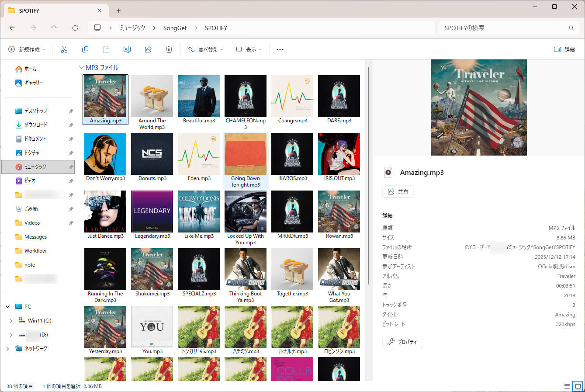585x392 pixels.
Task: Open the file's プロパティ properties
Action: pyautogui.click(x=402, y=342)
